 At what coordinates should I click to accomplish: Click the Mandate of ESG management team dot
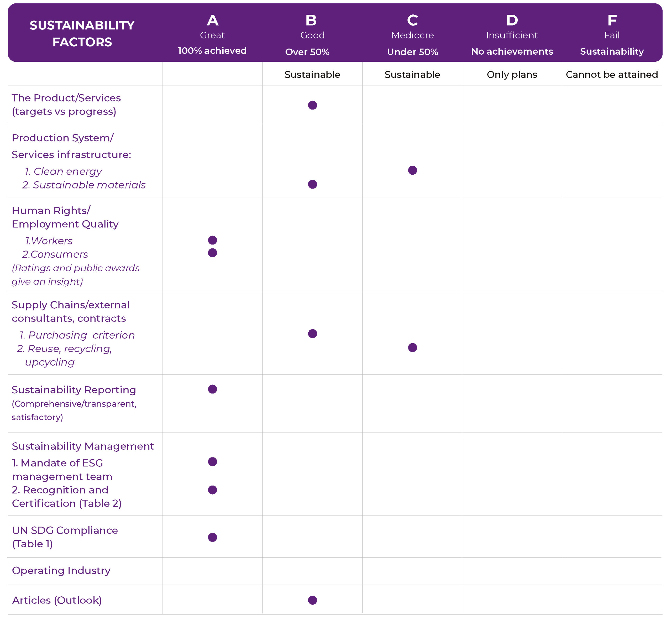point(212,462)
